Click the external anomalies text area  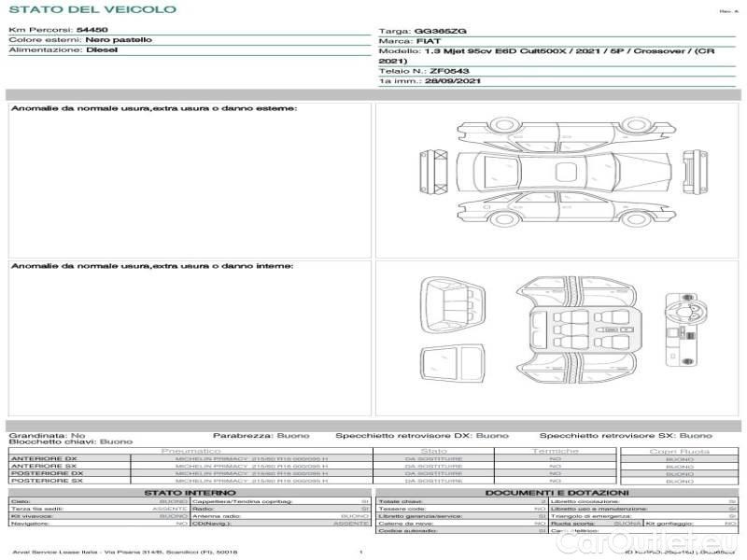(190, 177)
